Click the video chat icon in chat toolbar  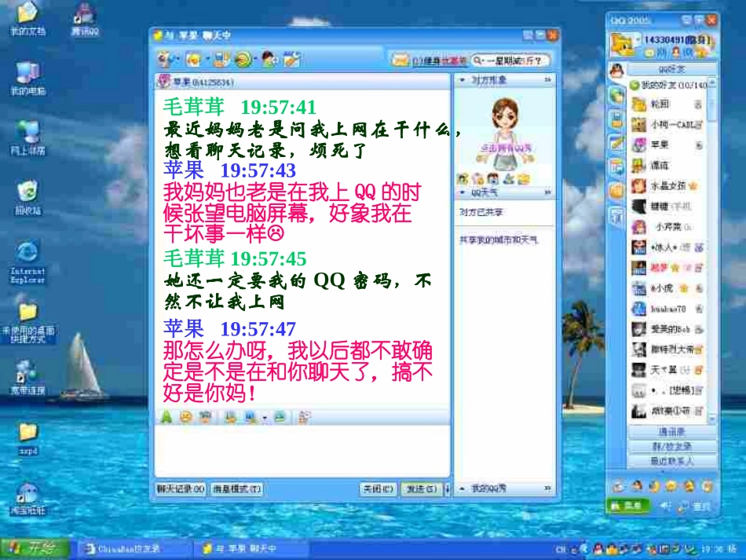pyautogui.click(x=165, y=60)
